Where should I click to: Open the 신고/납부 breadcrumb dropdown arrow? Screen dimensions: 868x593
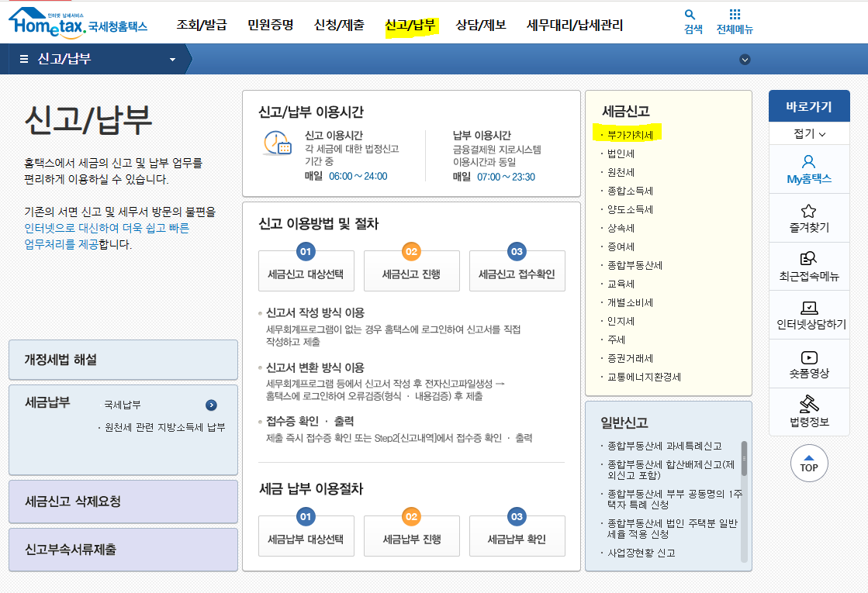click(x=172, y=57)
